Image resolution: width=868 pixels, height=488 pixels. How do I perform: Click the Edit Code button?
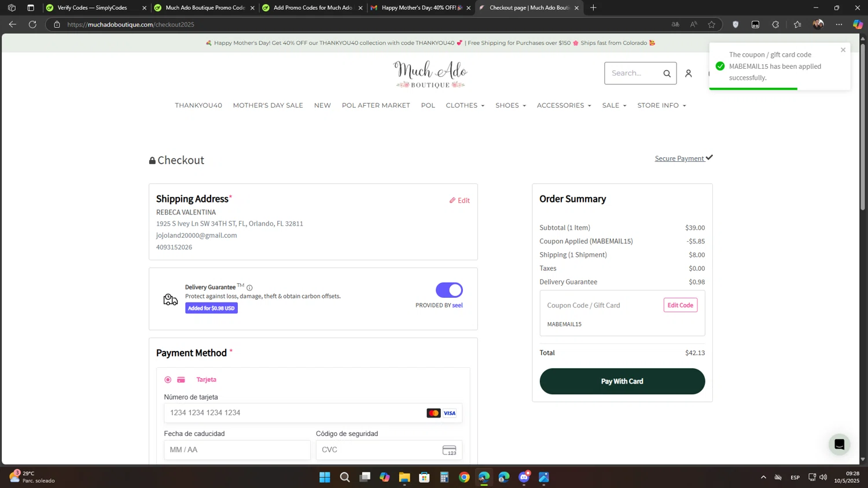(680, 305)
